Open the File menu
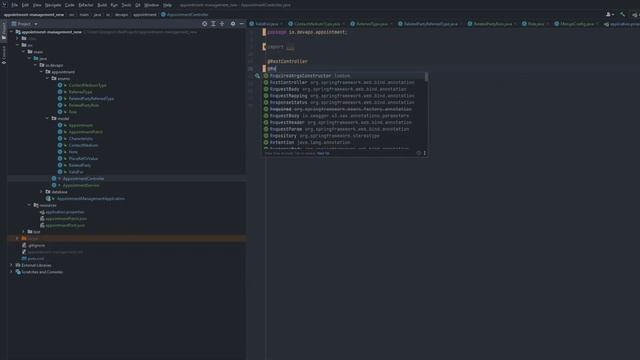The width and height of the screenshot is (640, 360). click(15, 5)
